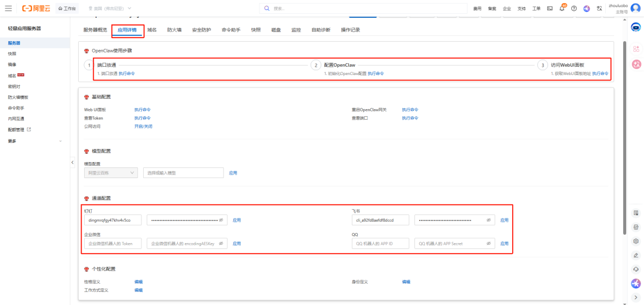Open the cloud icon in right rail
Image resolution: width=644 pixels, height=305 pixels.
636,269
